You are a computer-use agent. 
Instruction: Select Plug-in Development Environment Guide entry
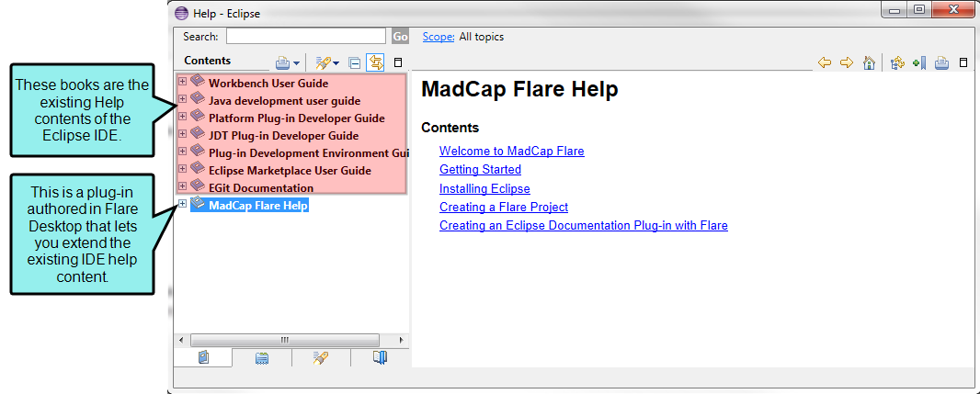[308, 153]
